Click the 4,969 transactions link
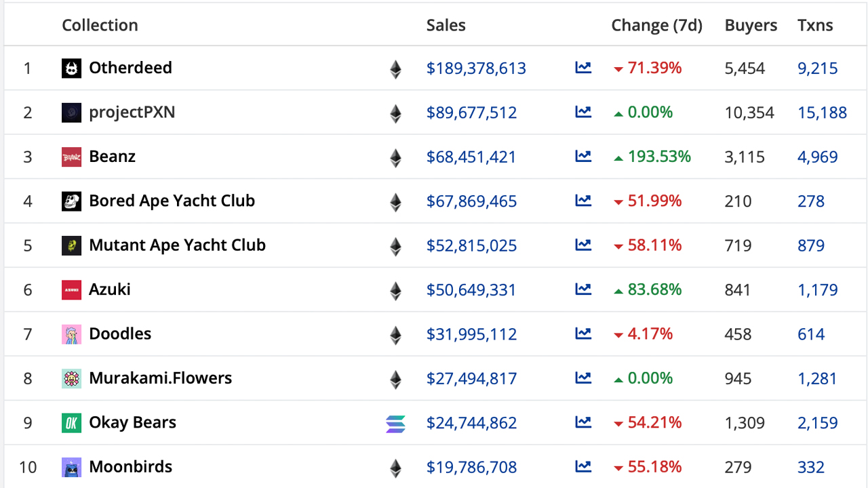 point(818,157)
